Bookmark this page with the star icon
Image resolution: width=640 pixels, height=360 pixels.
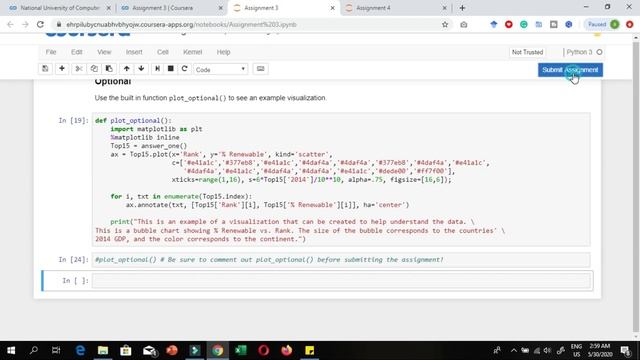point(445,24)
